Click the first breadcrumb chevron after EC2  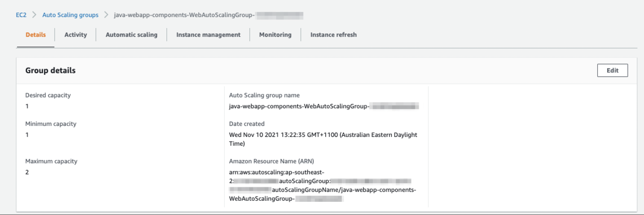coord(34,15)
